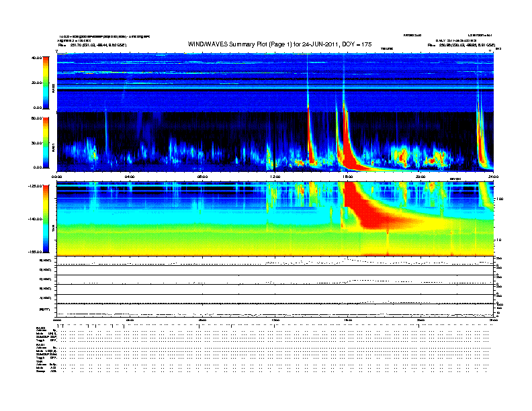Select the 40.00 label on RAD2 scale
Image resolution: width=532 pixels, height=411 pixels.
coord(37,58)
